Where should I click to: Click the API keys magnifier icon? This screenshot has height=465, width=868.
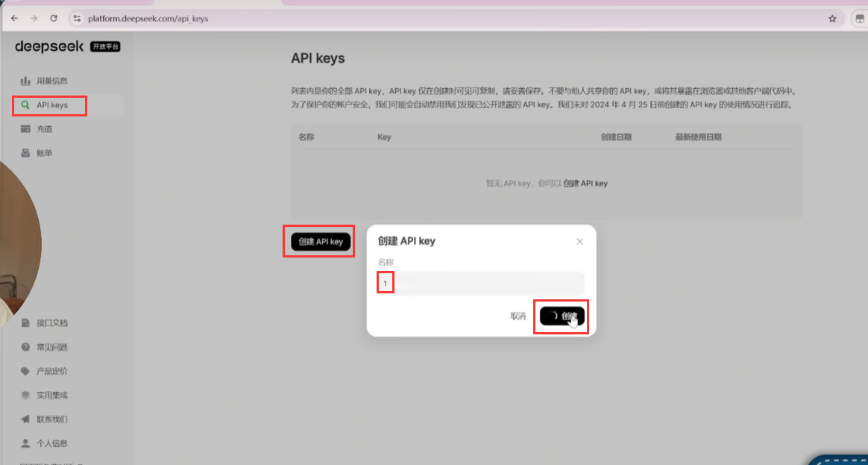(x=25, y=104)
